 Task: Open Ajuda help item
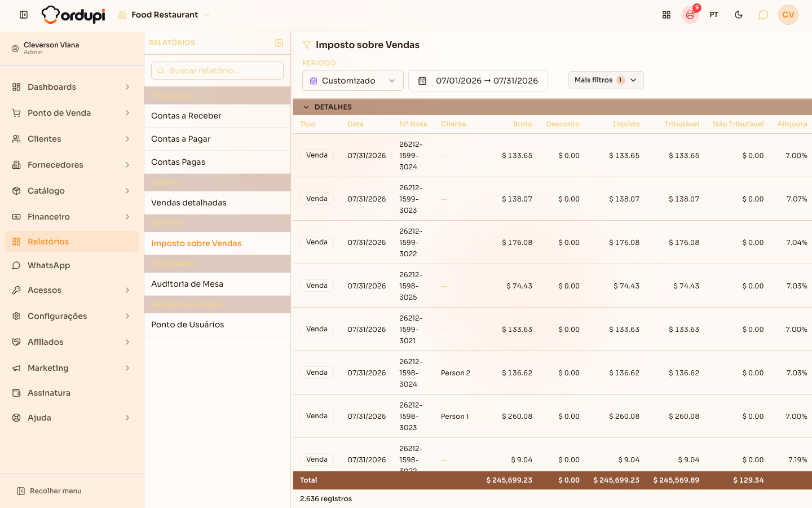(x=72, y=418)
